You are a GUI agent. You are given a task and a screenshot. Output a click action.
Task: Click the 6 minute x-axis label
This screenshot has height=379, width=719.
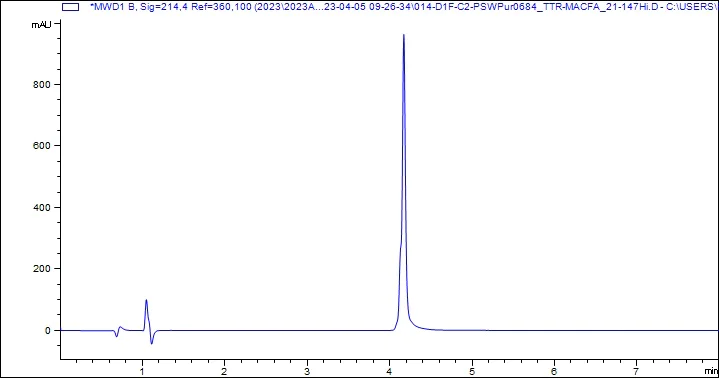(554, 371)
